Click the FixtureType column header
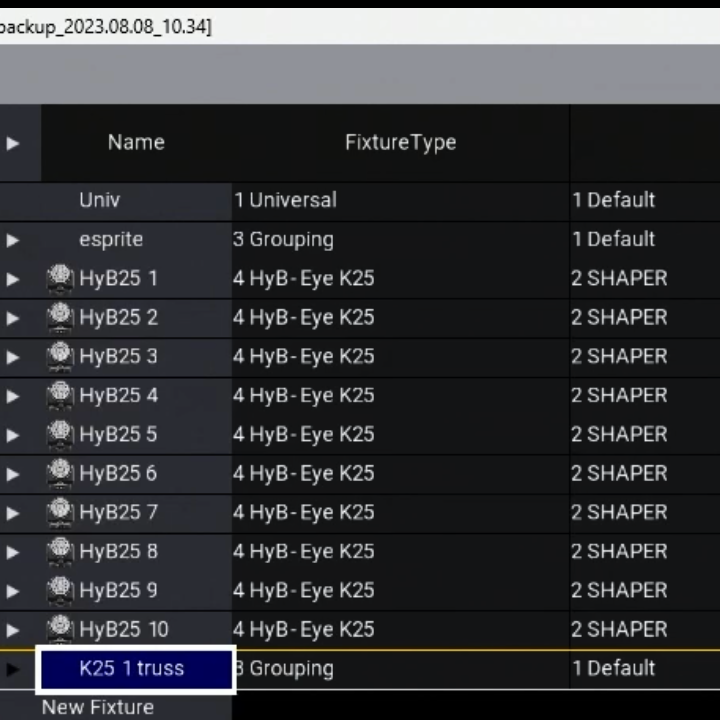 400,143
